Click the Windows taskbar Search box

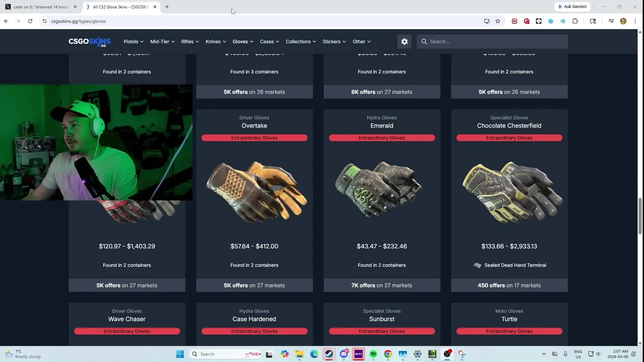click(x=226, y=354)
